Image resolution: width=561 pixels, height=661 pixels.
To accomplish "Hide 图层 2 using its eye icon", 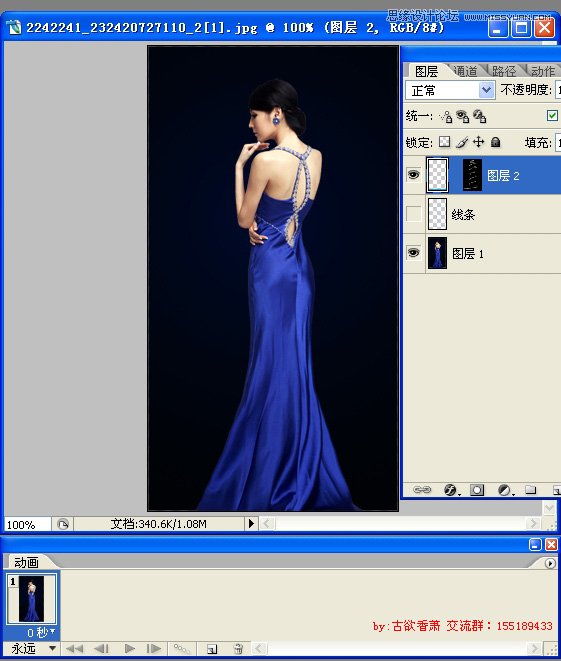I will (x=413, y=174).
